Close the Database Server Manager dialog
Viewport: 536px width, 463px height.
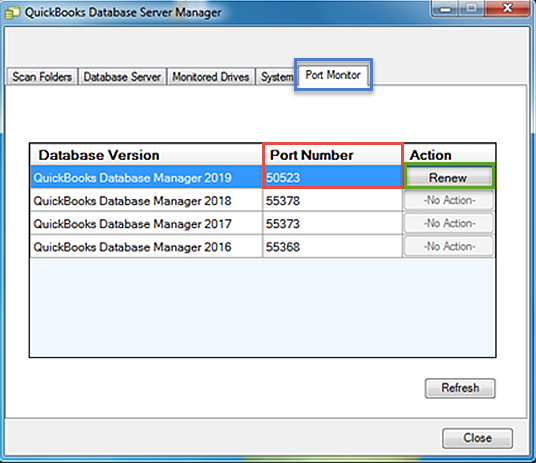point(478,438)
